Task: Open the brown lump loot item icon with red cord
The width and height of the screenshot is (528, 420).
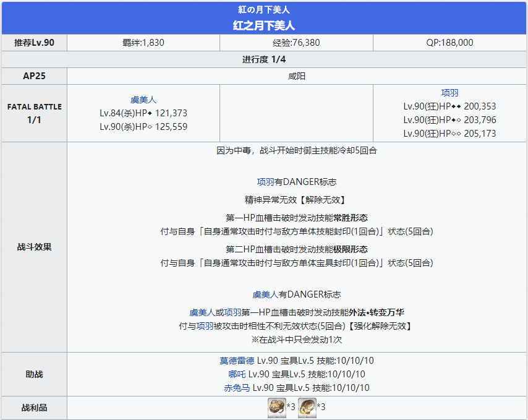Action: pyautogui.click(x=277, y=408)
